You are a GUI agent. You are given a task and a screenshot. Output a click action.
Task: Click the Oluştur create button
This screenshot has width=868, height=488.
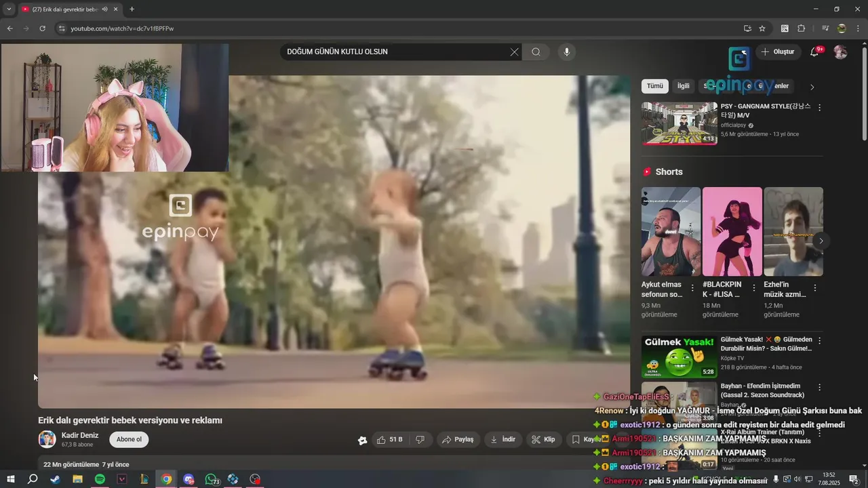click(x=778, y=52)
